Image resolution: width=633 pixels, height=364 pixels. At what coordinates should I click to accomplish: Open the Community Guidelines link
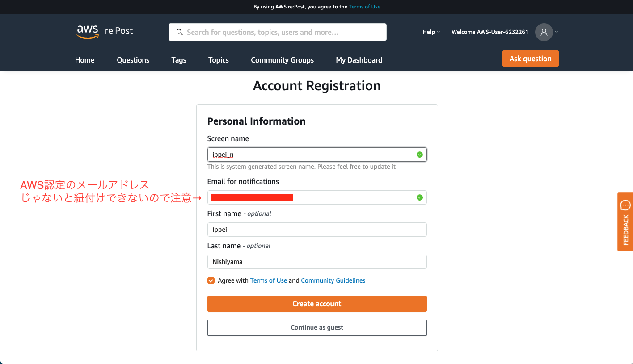coord(333,280)
